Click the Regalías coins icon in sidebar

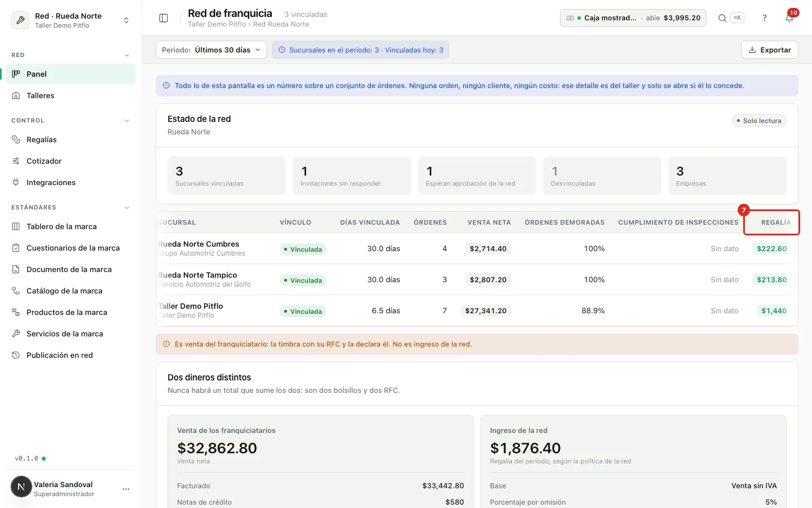[16, 139]
